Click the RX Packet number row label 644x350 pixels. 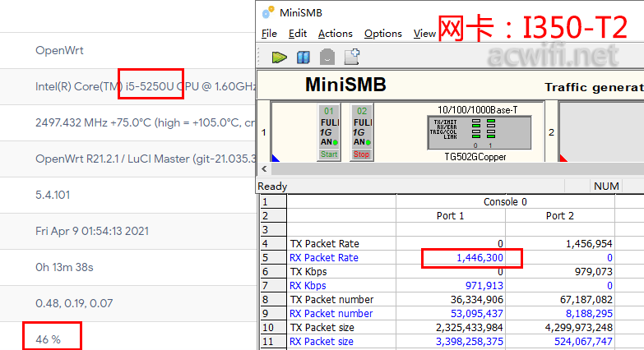point(331,314)
